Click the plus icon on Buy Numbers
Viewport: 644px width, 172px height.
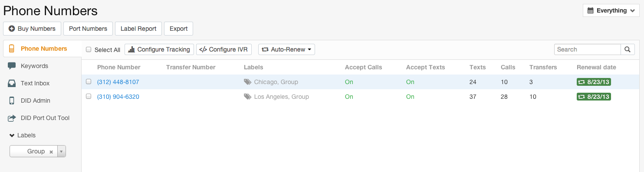[x=12, y=29]
